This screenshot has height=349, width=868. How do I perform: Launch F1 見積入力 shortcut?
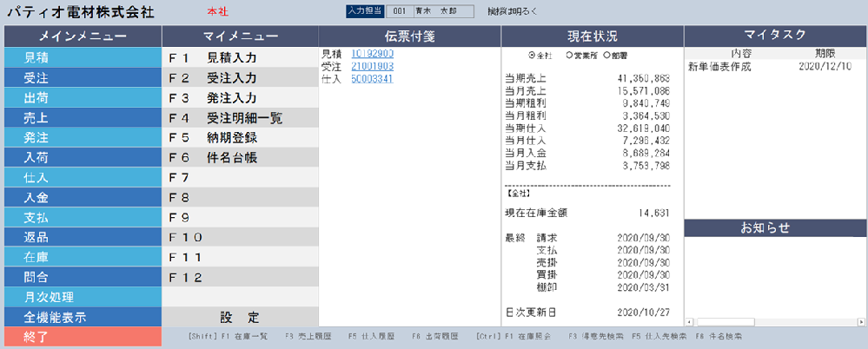[x=239, y=58]
